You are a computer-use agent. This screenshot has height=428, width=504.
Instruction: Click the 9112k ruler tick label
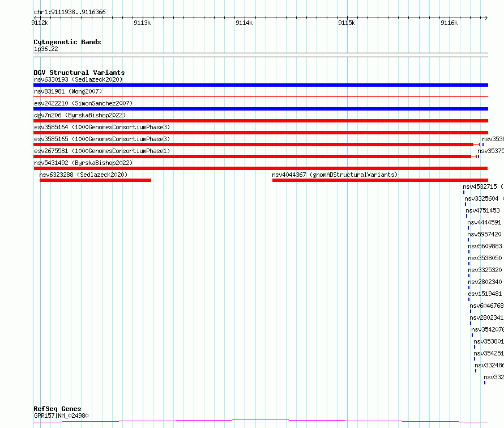tap(40, 23)
